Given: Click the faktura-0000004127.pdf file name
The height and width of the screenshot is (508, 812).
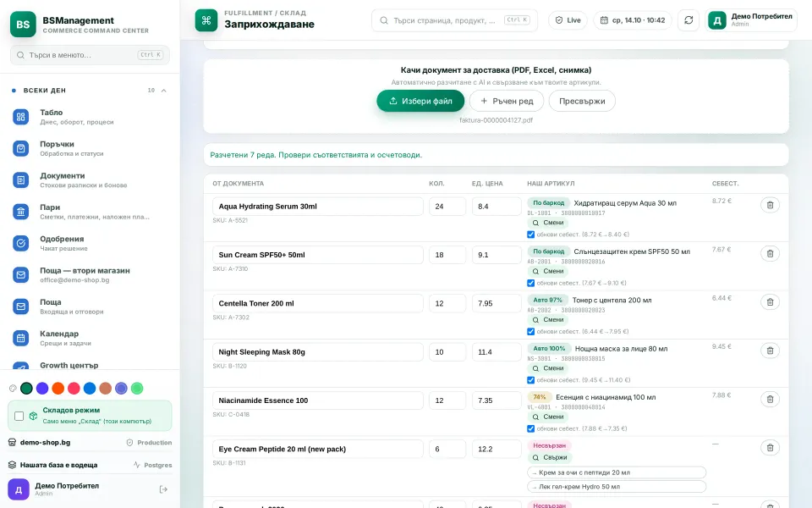Looking at the screenshot, I should pos(497,120).
